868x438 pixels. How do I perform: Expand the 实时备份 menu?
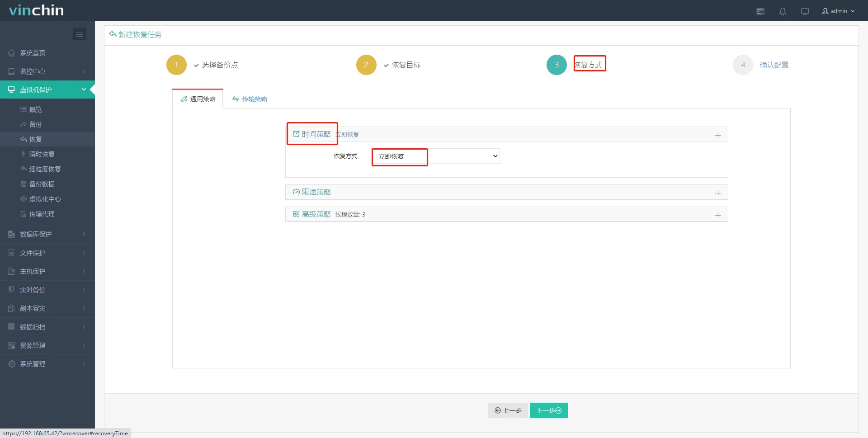[47, 290]
